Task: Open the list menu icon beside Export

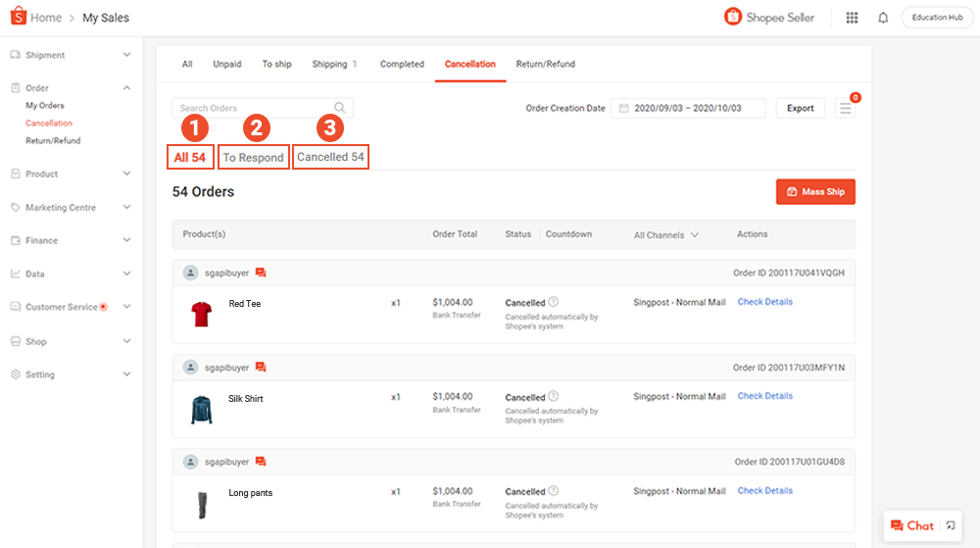Action: point(845,109)
